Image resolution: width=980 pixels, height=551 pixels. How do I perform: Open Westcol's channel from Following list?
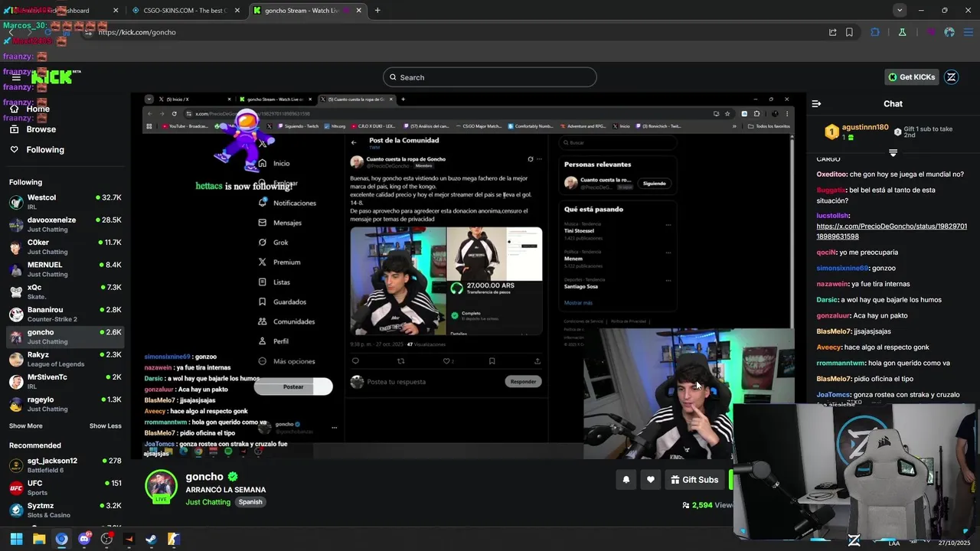tap(64, 202)
